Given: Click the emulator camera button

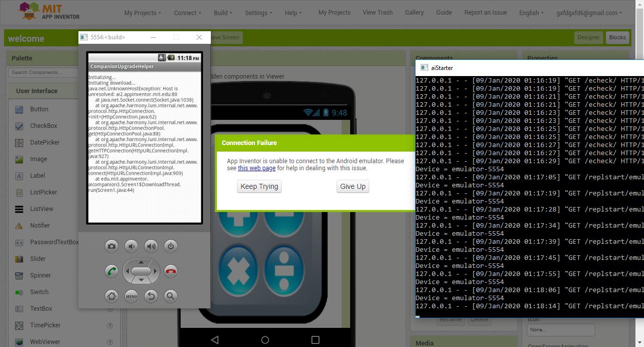Looking at the screenshot, I should pos(112,246).
